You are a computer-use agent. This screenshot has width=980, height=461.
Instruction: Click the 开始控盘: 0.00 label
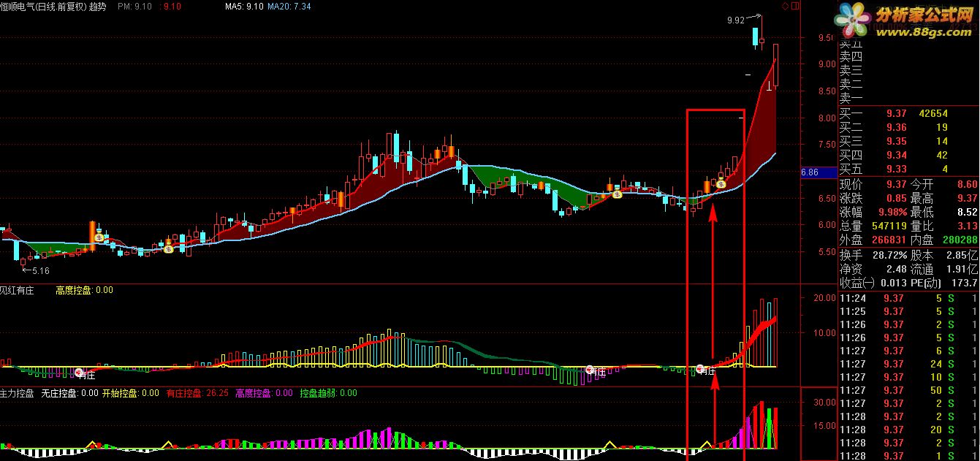130,393
